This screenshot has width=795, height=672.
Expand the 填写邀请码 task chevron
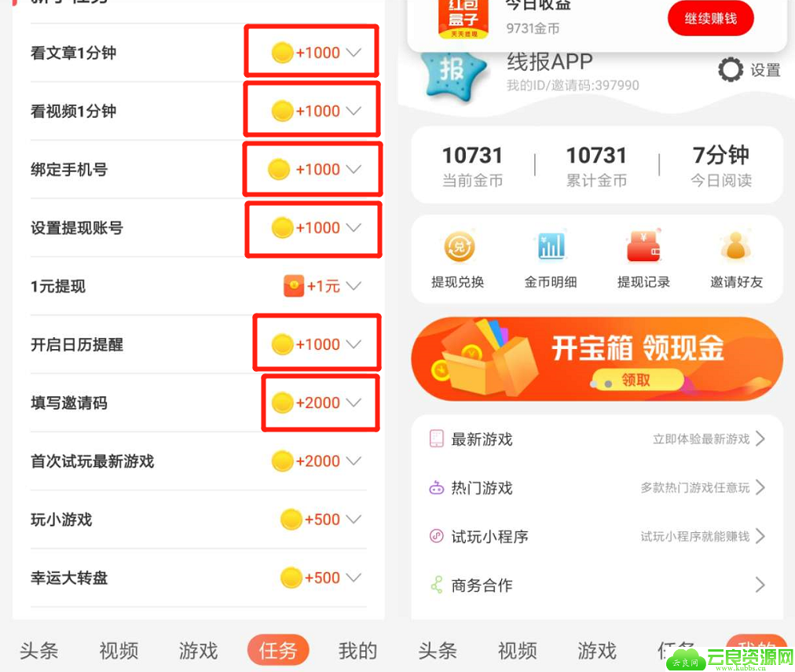(354, 402)
